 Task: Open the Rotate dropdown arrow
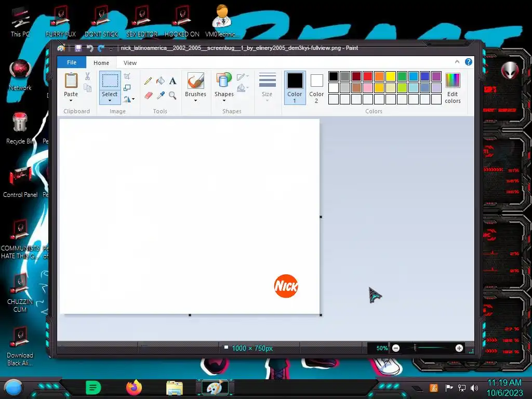(133, 99)
